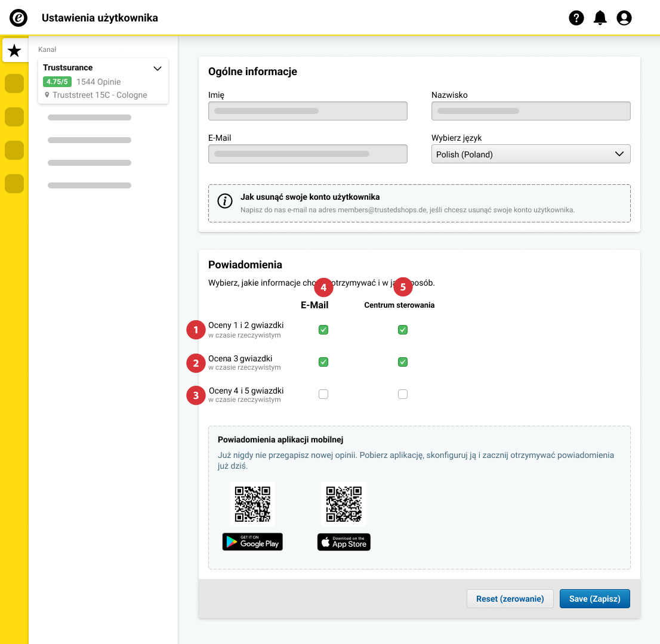Open the user profile icon
The height and width of the screenshot is (644, 660).
click(624, 18)
